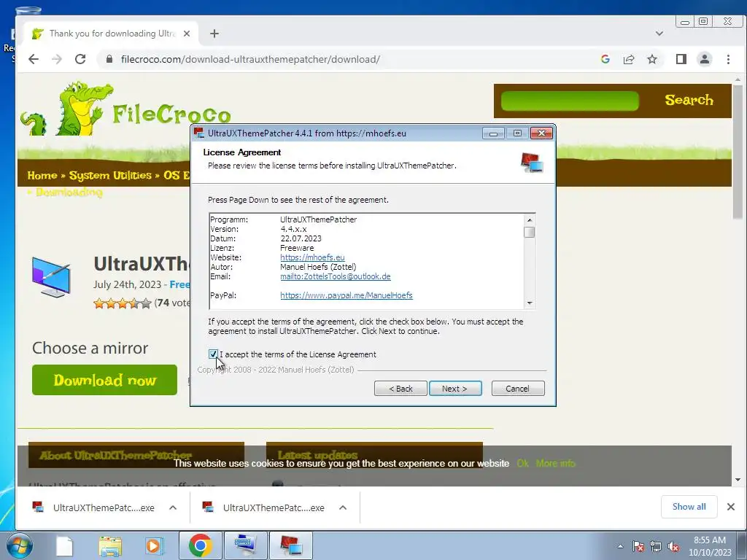Click the Chrome forward arrow
Viewport: 747px width, 560px height.
[57, 59]
